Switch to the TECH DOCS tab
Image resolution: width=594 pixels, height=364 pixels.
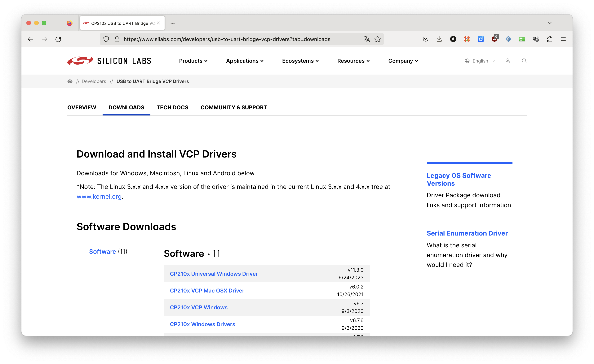click(172, 107)
